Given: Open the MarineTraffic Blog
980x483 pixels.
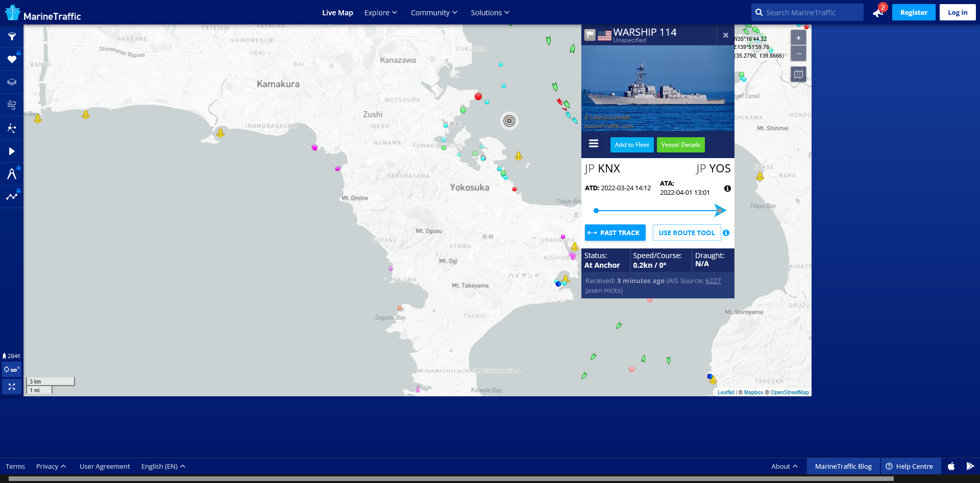Looking at the screenshot, I should (843, 466).
